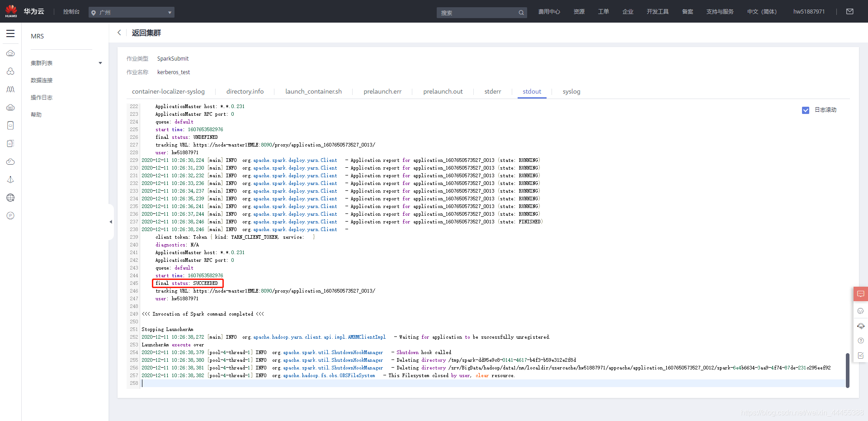
Task: Open the cloud phone sidebar icon
Action: (x=10, y=125)
